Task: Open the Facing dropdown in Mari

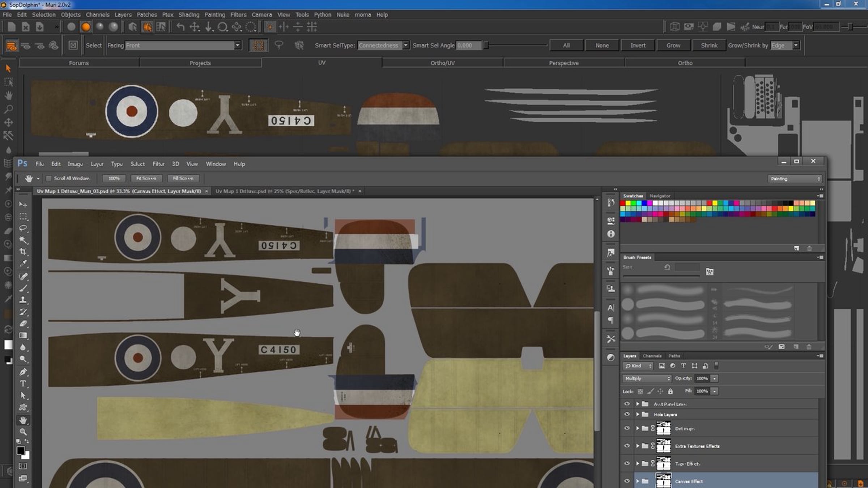Action: click(x=183, y=46)
